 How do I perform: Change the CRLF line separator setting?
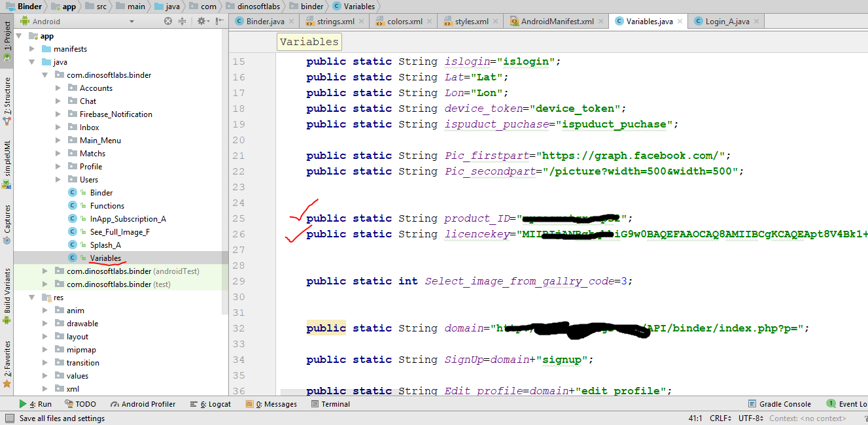[720, 418]
